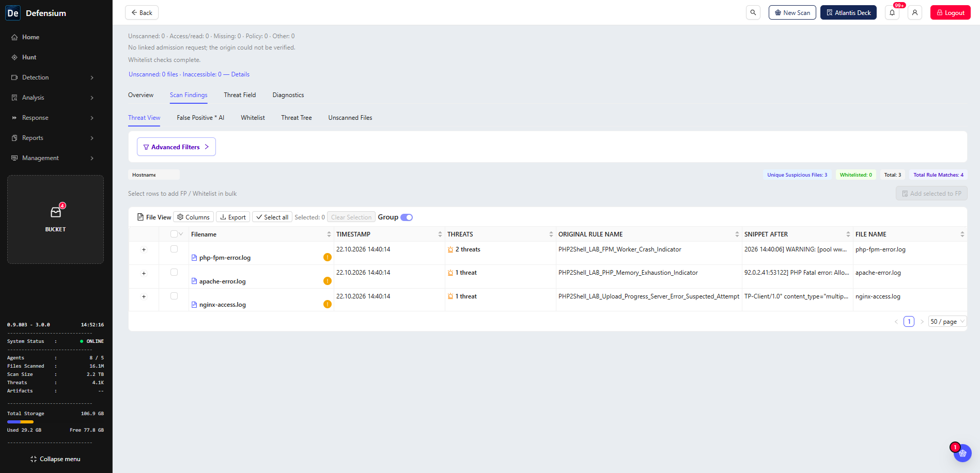Viewport: 980px width, 473px height.
Task: Expand the php-fpm-error.log row
Action: coord(144,250)
